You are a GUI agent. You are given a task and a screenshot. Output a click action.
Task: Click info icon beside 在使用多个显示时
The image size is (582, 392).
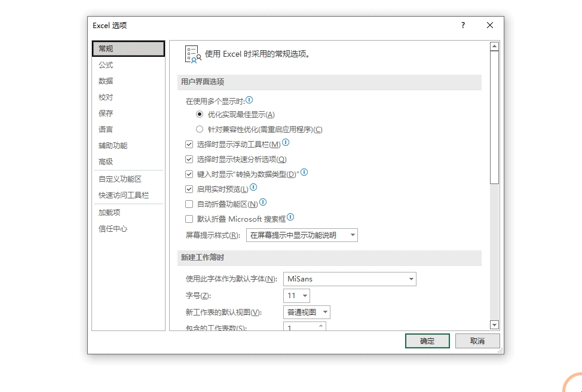coord(249,100)
